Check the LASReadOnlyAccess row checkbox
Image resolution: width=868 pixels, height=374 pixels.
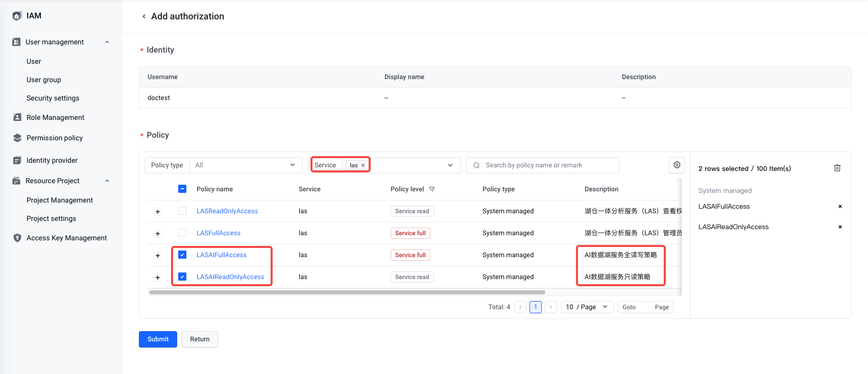pyautogui.click(x=182, y=211)
